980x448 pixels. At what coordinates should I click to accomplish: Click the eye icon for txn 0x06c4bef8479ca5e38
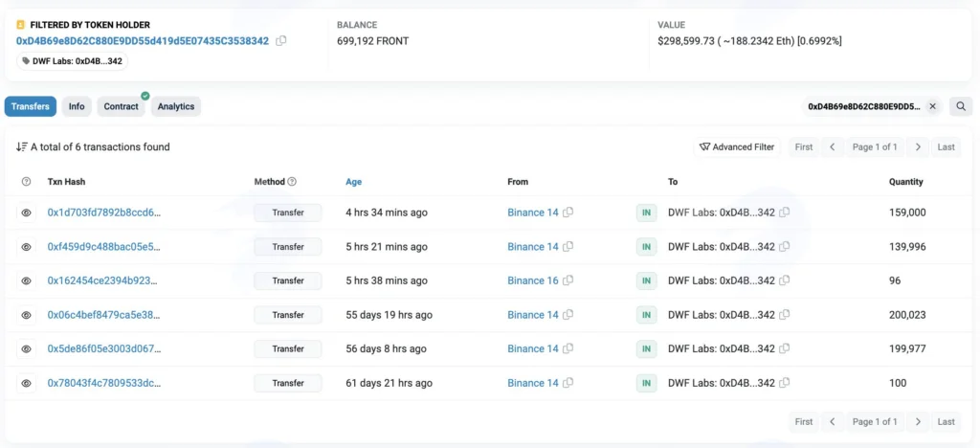click(x=26, y=315)
